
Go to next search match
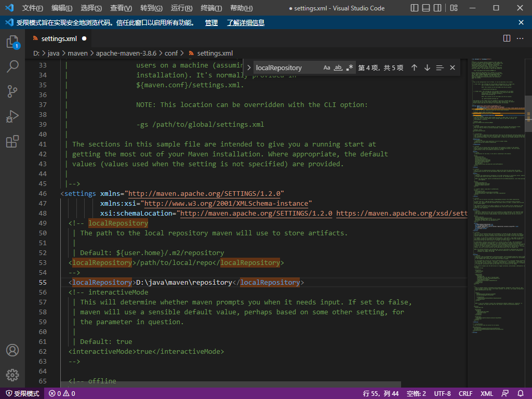click(x=427, y=68)
